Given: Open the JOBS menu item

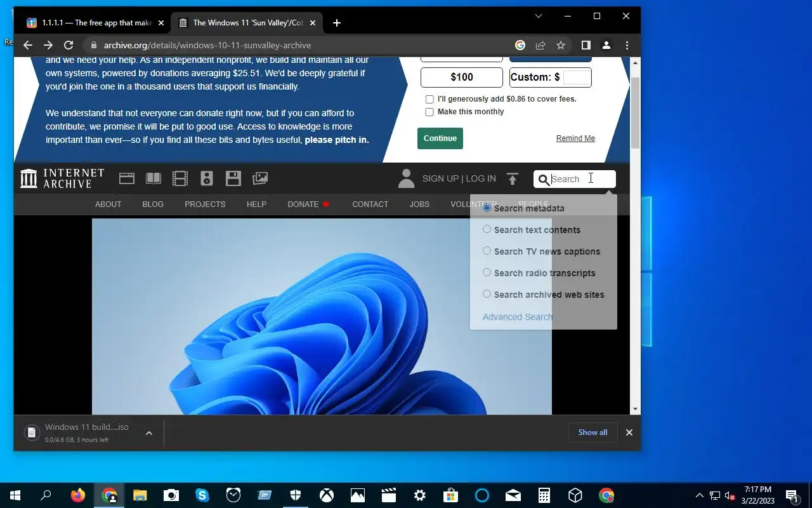Looking at the screenshot, I should click(x=419, y=204).
